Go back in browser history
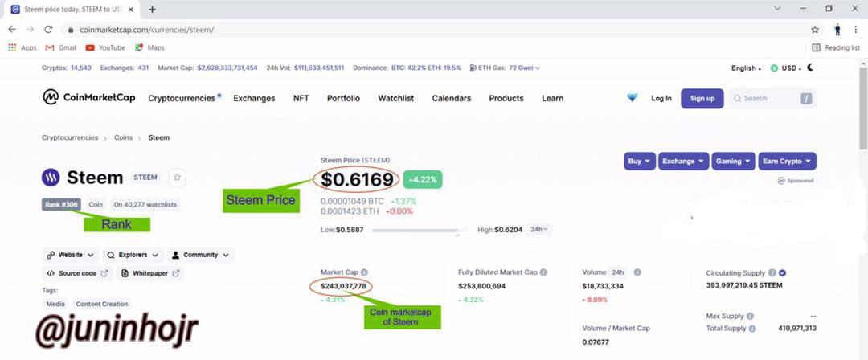This screenshot has width=868, height=360. point(12,30)
